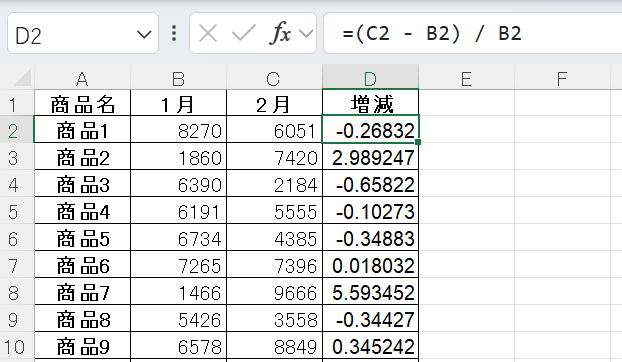Select row 5 header
The image size is (622, 362).
[17, 211]
